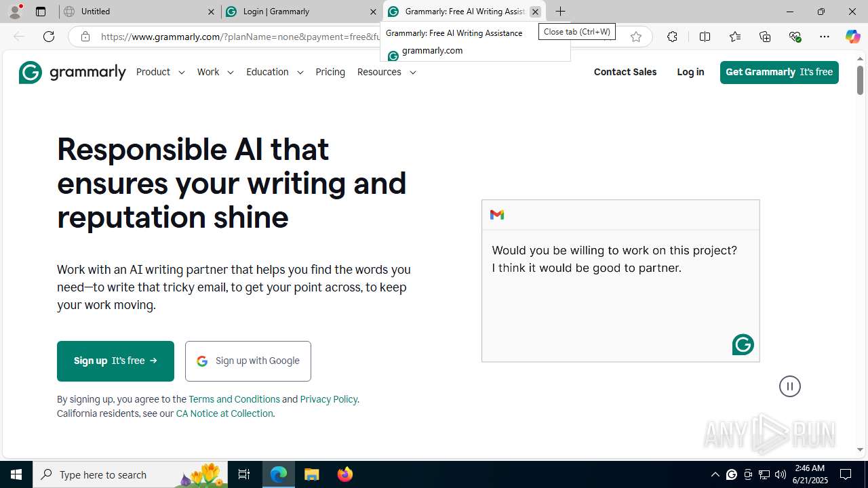Open Task View on taskbar
The height and width of the screenshot is (488, 868).
[x=244, y=474]
